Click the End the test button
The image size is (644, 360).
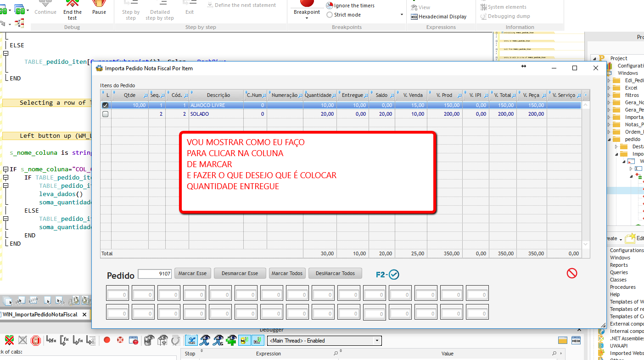[72, 10]
